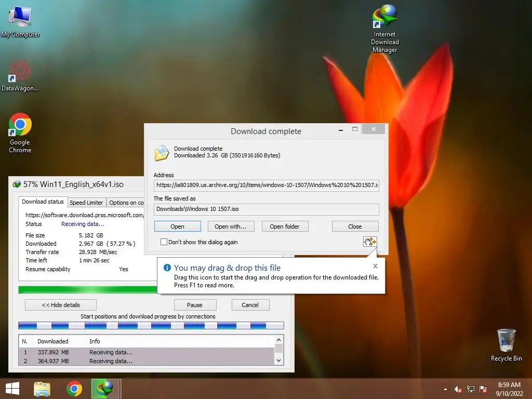Viewport: 532px width, 399px height.
Task: Click the 57% Win11_English_x64v1.iso window title
Action: click(73, 184)
